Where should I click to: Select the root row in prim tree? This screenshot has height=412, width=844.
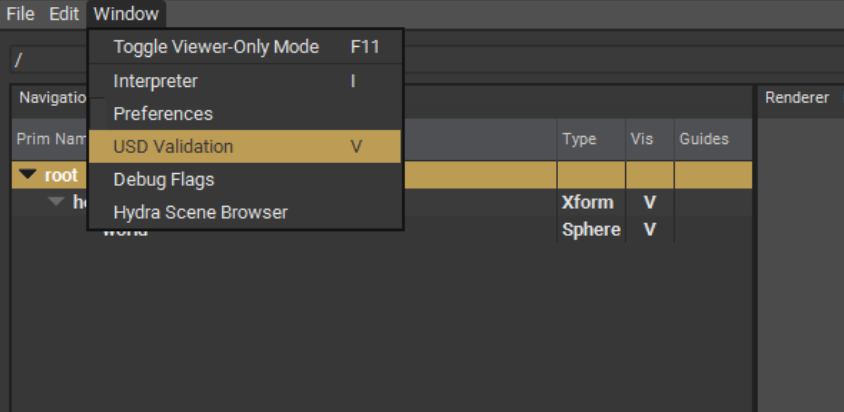point(61,176)
